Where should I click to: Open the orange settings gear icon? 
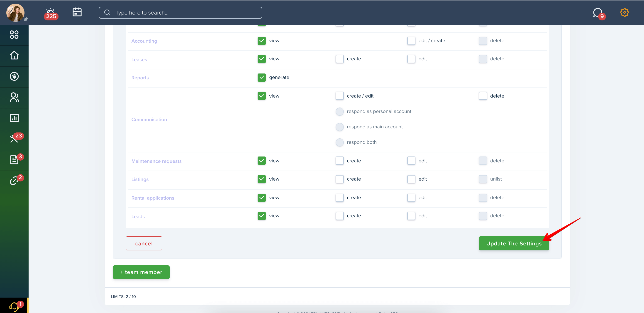point(624,12)
